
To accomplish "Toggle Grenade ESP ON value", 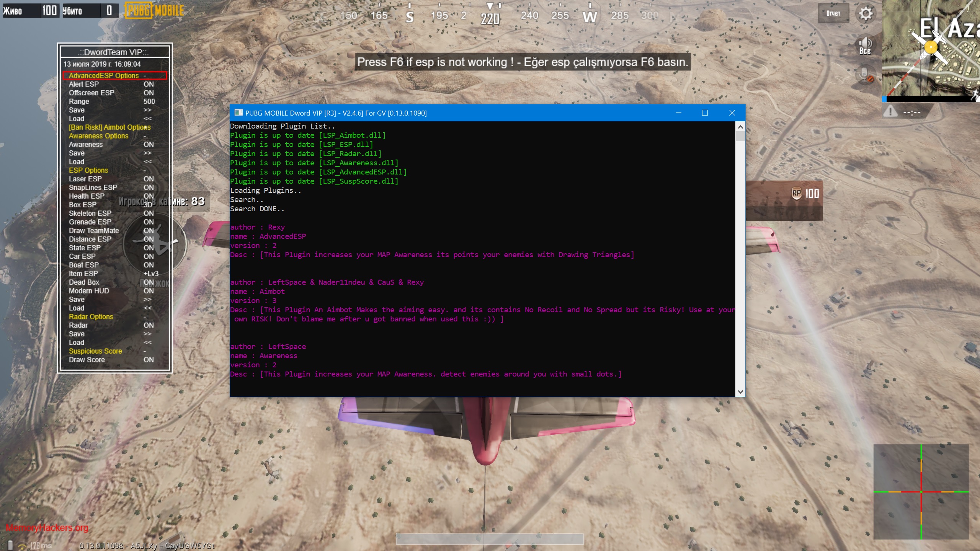I will click(x=149, y=222).
